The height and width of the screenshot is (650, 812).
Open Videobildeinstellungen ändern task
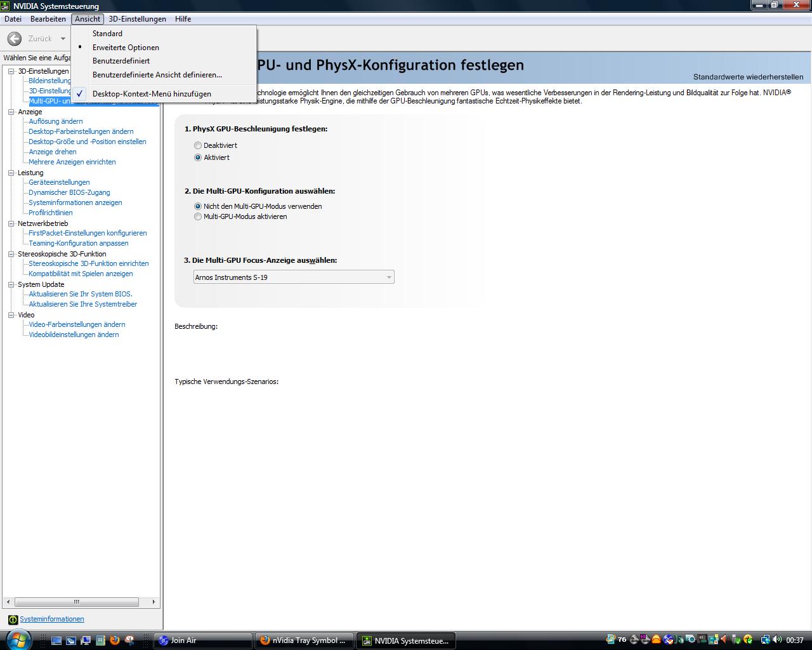coord(74,335)
